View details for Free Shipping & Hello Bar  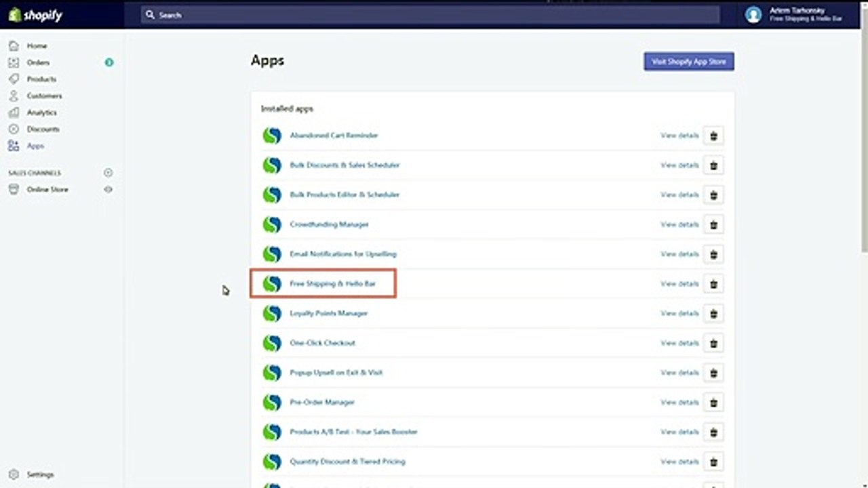tap(679, 284)
